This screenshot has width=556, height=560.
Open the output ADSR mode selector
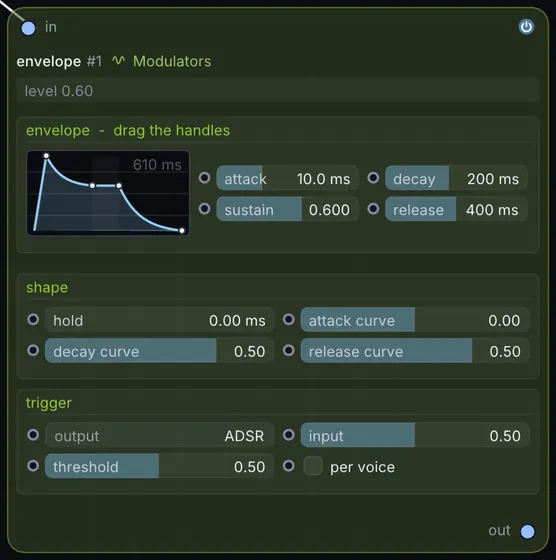[x=159, y=435]
